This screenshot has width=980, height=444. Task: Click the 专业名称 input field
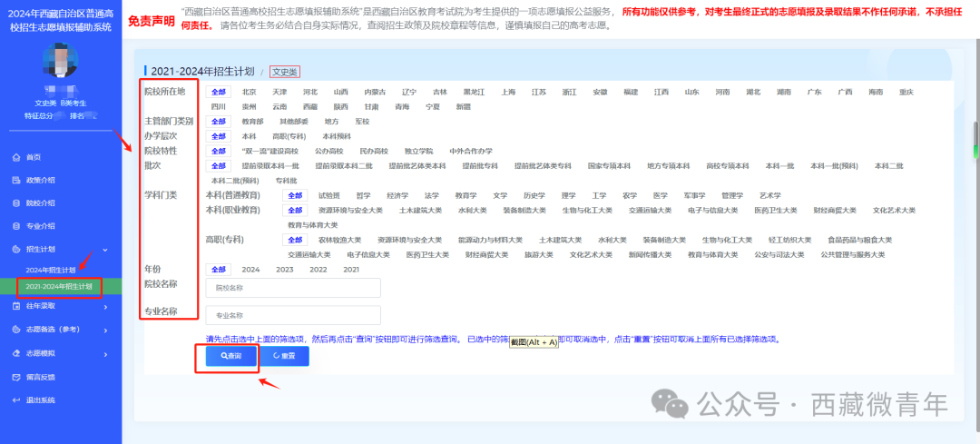(293, 315)
